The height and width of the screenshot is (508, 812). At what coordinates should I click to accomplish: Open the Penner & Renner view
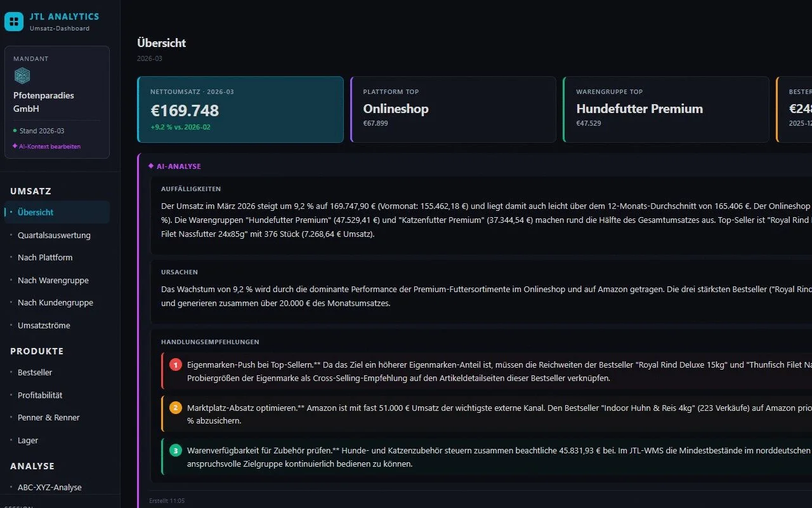point(49,417)
